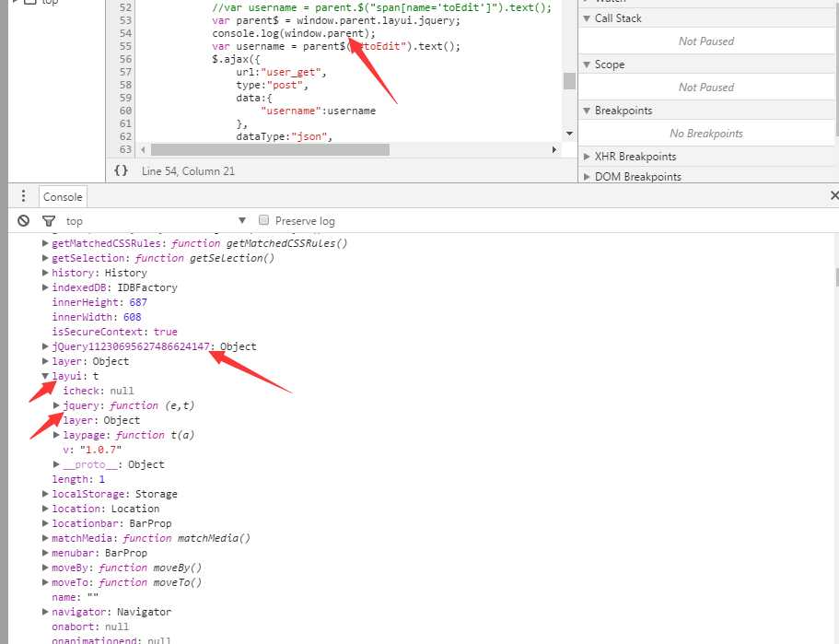Click line number 60 in the gutter

125,111
